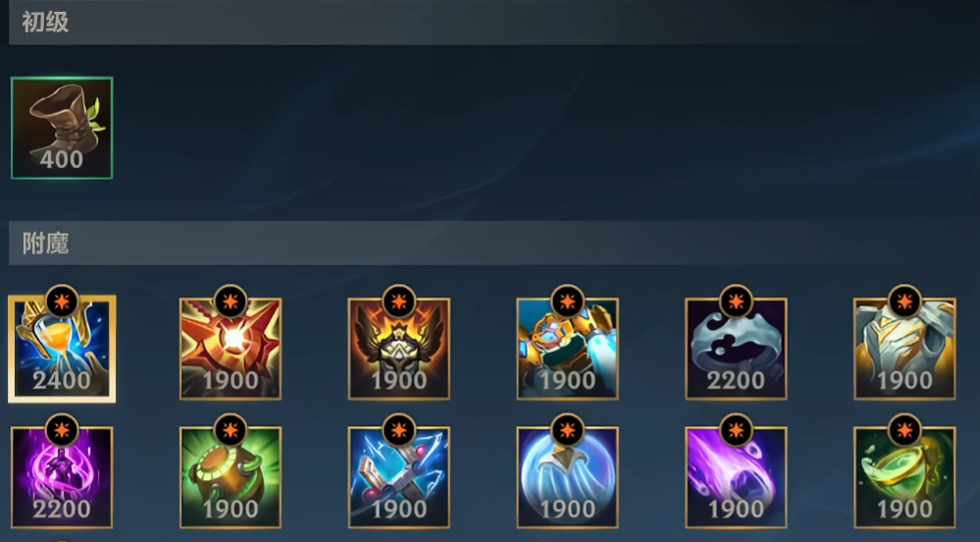
Task: Choose the golden mech arm enchant
Action: pos(568,349)
